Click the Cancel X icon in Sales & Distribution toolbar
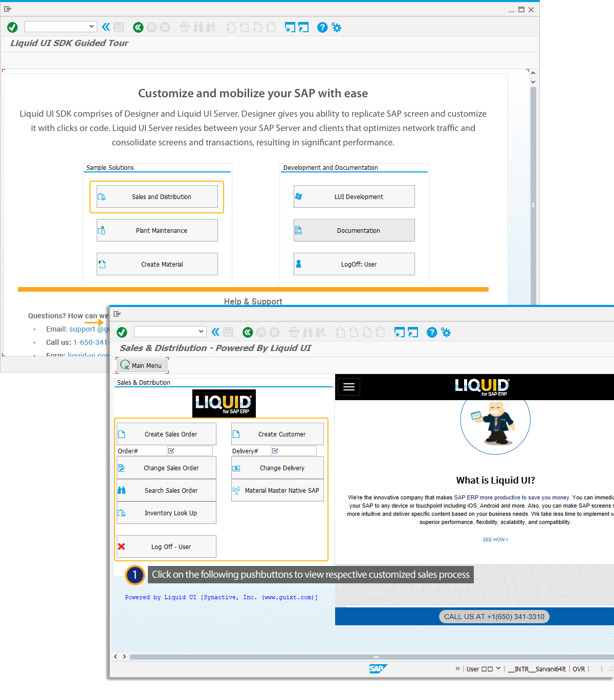The width and height of the screenshot is (614, 700). point(274,332)
